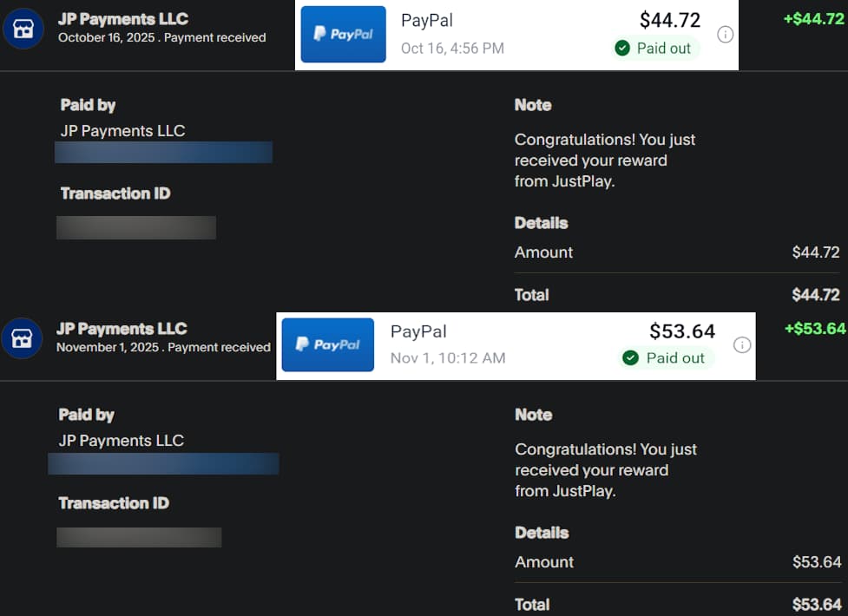The width and height of the screenshot is (848, 616).
Task: Collapse the October 16, 2025 payment row
Action: point(162,28)
